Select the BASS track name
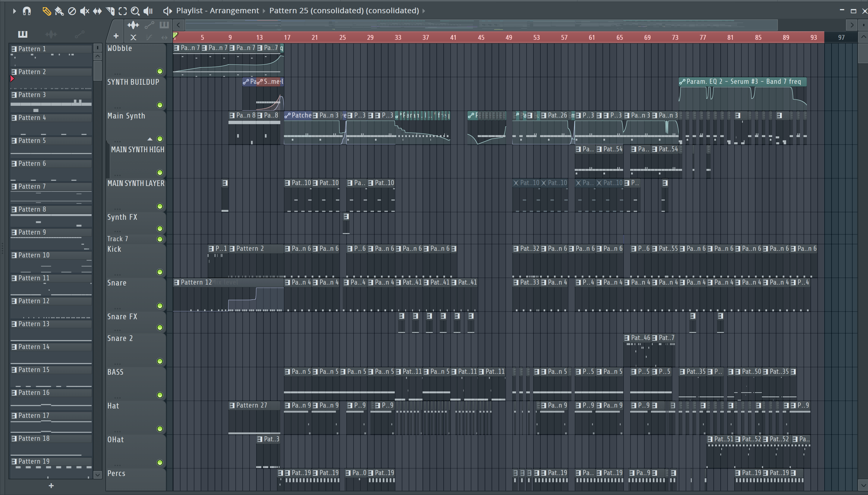The image size is (868, 495). pyautogui.click(x=115, y=372)
